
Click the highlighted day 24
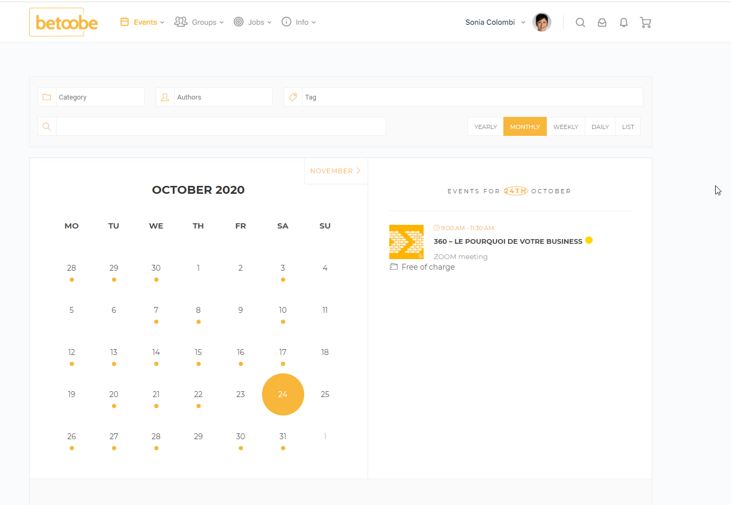pyautogui.click(x=283, y=394)
